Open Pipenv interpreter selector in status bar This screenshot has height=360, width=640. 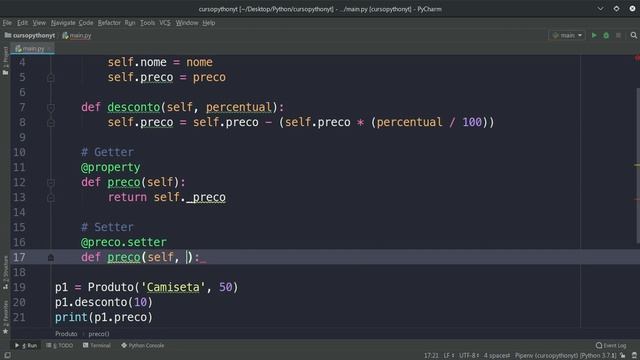(x=565, y=356)
